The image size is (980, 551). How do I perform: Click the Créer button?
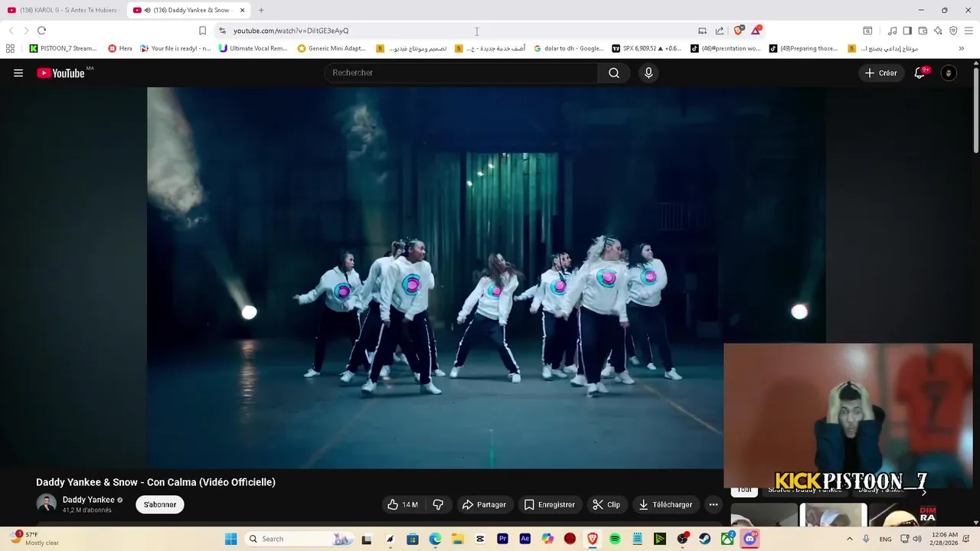point(881,73)
